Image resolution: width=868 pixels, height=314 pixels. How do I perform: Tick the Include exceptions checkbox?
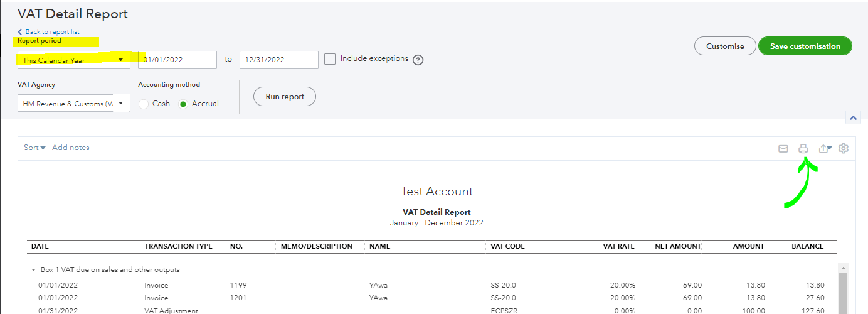pyautogui.click(x=330, y=59)
